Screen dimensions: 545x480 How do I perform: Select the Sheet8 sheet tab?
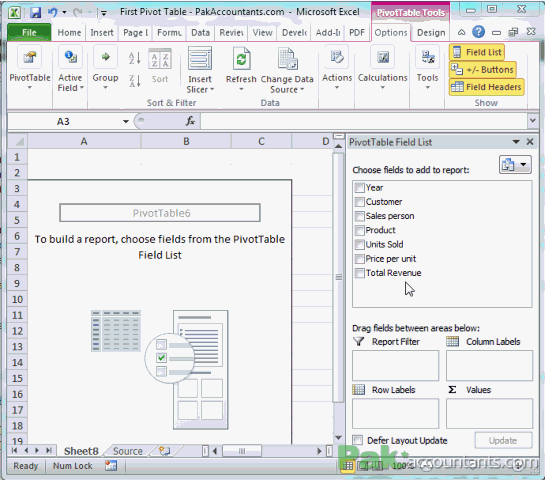[81, 451]
